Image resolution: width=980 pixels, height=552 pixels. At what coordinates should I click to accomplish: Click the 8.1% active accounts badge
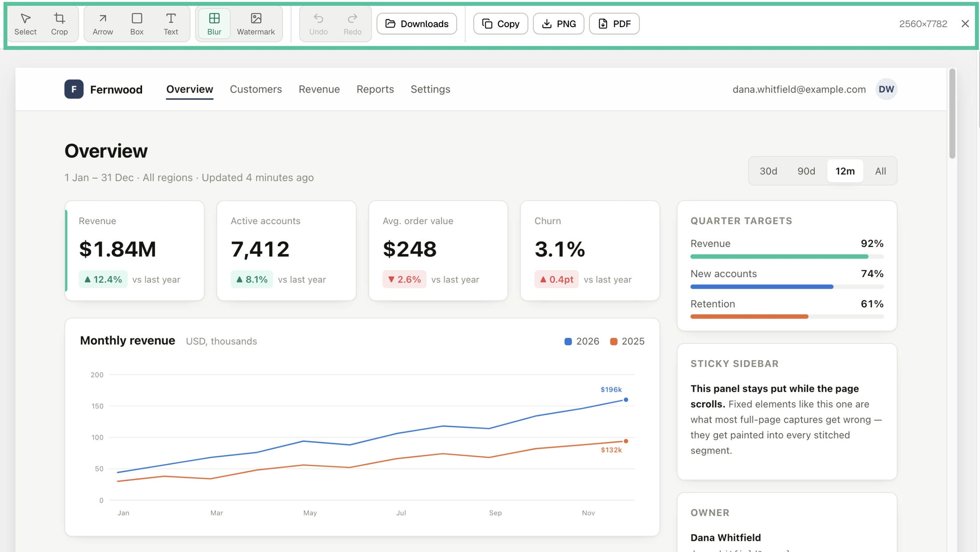click(x=252, y=279)
